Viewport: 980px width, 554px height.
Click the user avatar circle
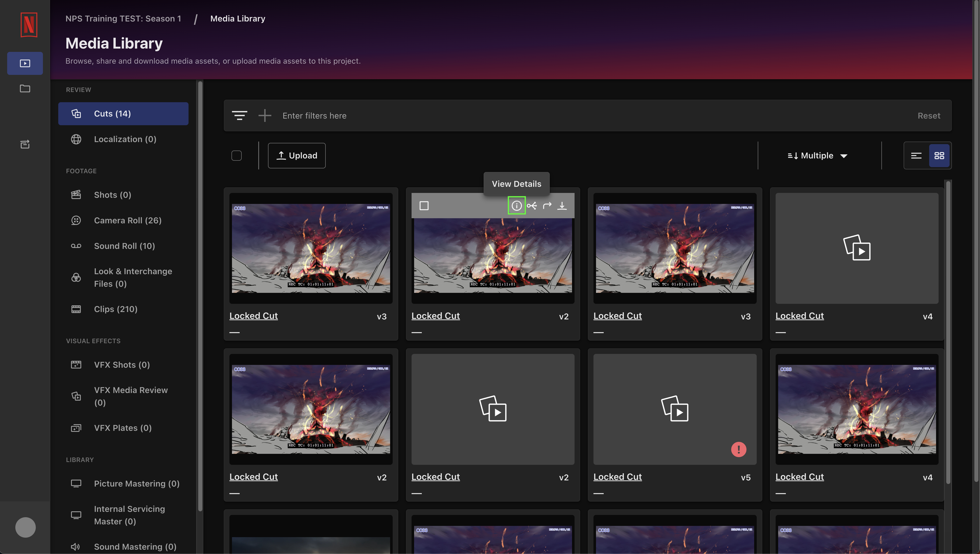pos(26,527)
